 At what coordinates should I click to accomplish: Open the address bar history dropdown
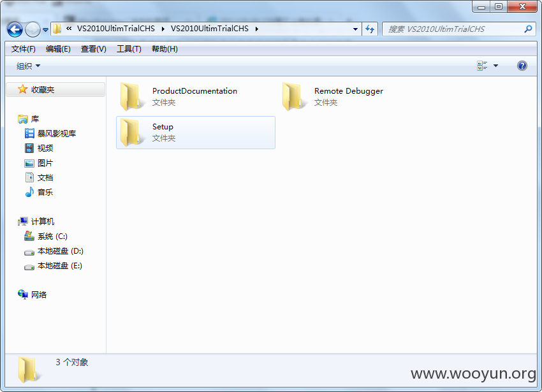(x=355, y=29)
